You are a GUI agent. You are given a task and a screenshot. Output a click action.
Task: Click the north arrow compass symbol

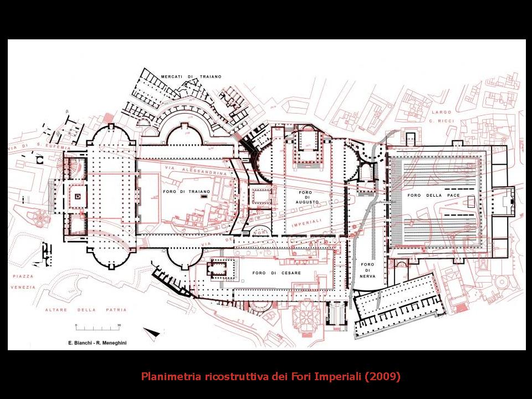[151, 332]
